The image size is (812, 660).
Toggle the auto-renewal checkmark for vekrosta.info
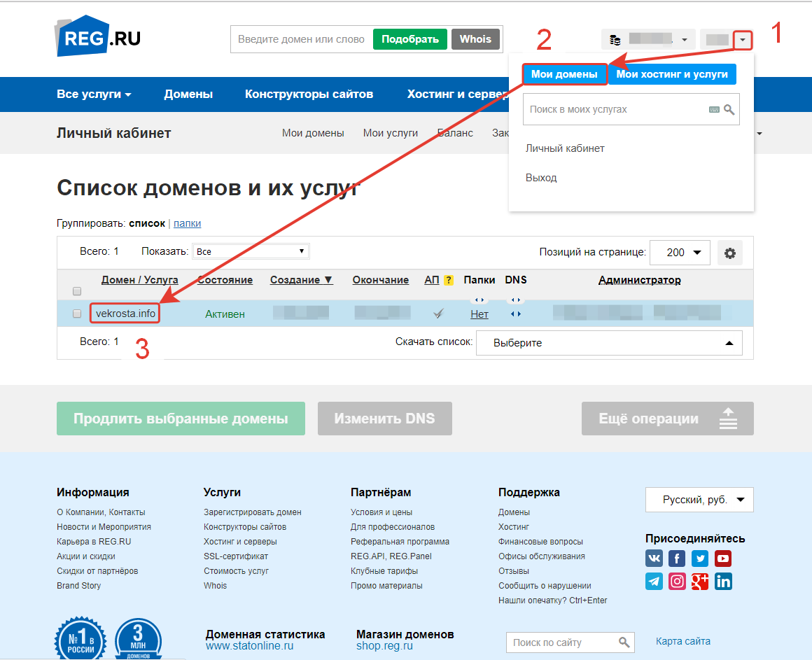tap(439, 313)
